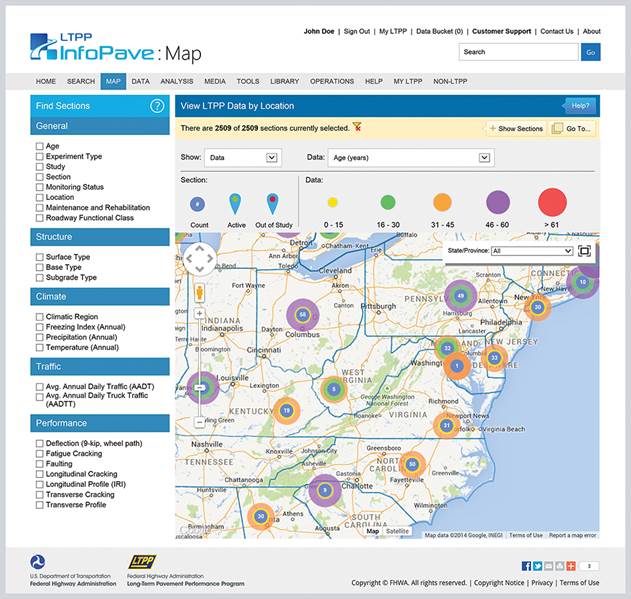Click the red plus share icon
Screen dimensions: 631x599
pyautogui.click(x=571, y=566)
